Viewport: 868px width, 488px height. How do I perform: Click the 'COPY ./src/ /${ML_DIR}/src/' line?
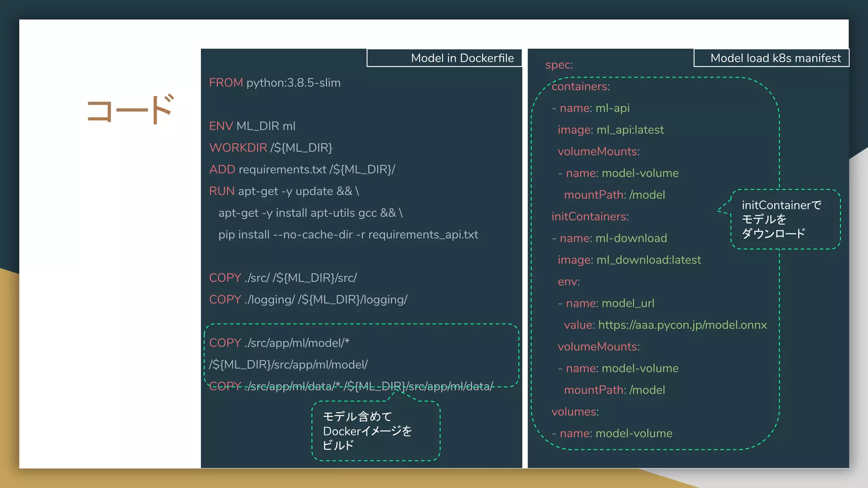283,278
